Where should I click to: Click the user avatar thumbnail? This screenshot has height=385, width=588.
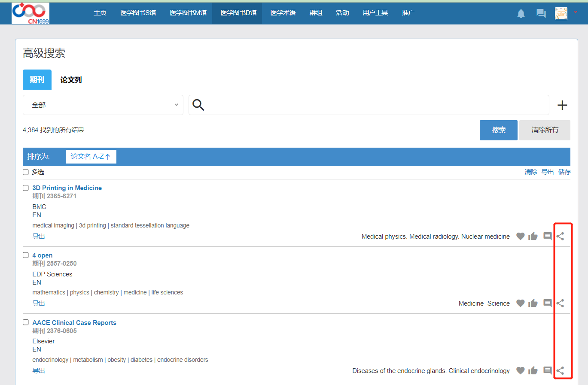[x=561, y=14]
